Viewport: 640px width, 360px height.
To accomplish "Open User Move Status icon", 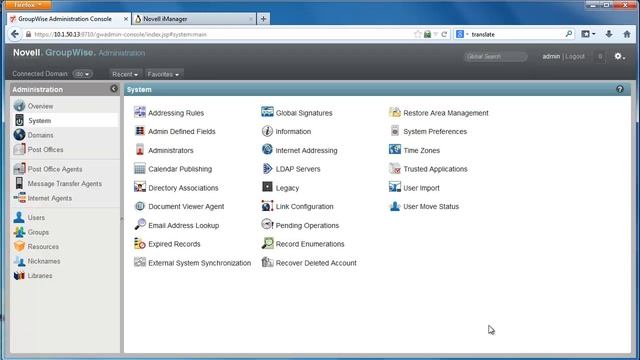I will [395, 206].
